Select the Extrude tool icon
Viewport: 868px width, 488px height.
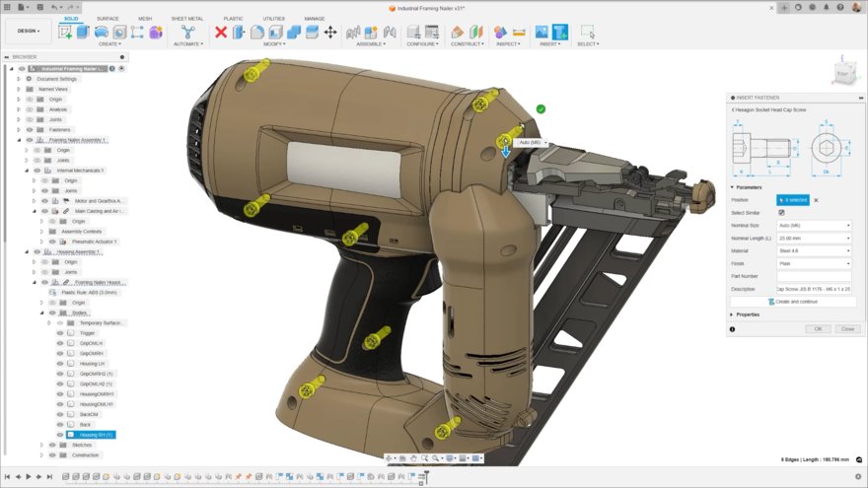[x=84, y=33]
